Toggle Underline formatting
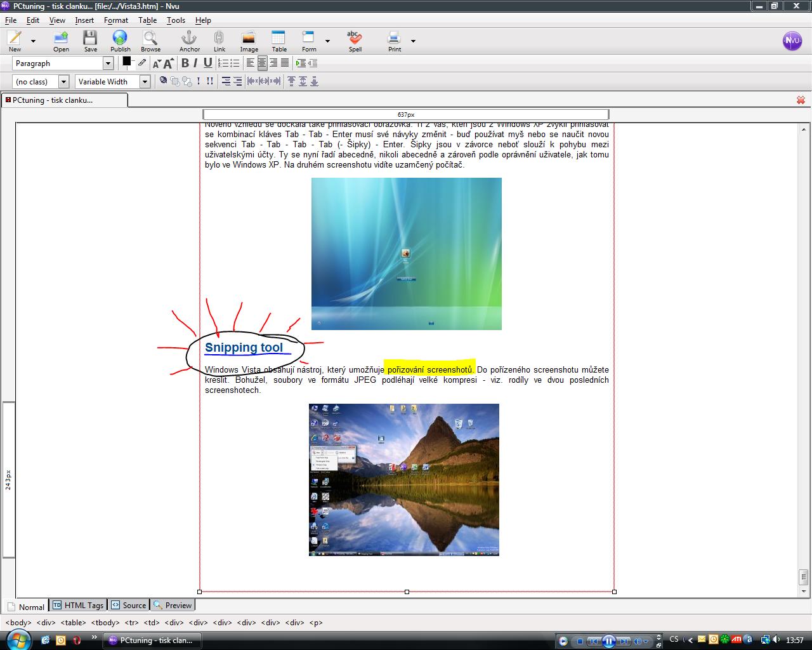Image resolution: width=812 pixels, height=650 pixels. coord(208,63)
